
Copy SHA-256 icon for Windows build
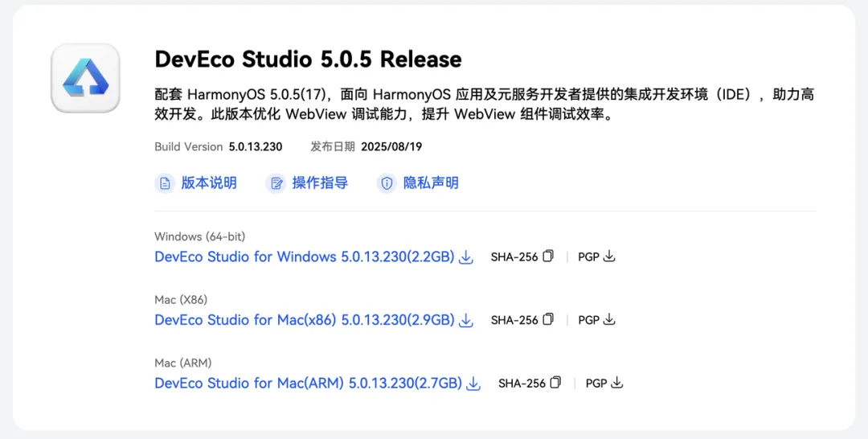point(548,256)
